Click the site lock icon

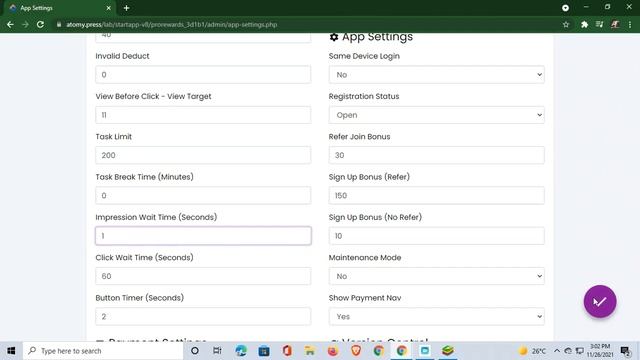pos(59,24)
